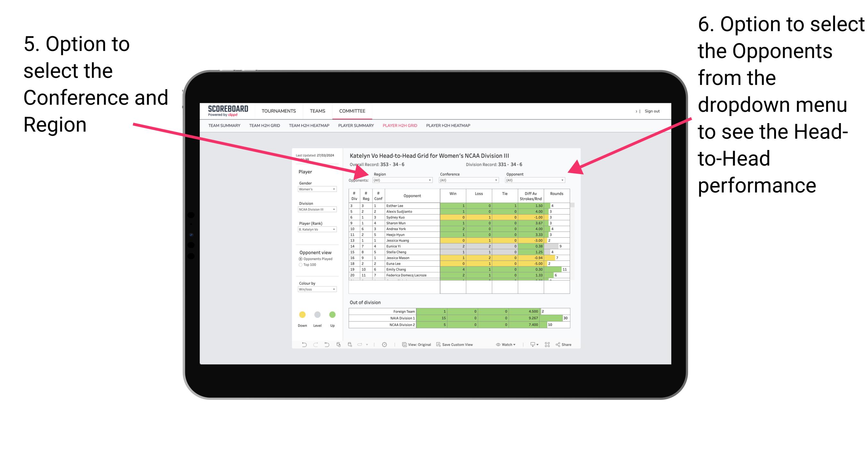Click the Save Custom View icon
This screenshot has width=868, height=467.
click(x=438, y=345)
